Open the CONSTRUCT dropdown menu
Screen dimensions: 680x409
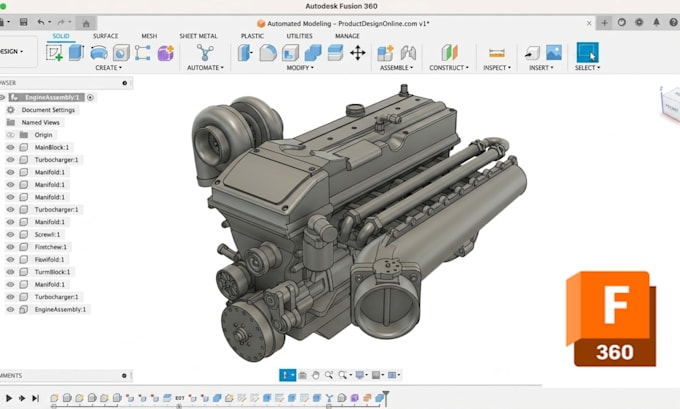449,68
